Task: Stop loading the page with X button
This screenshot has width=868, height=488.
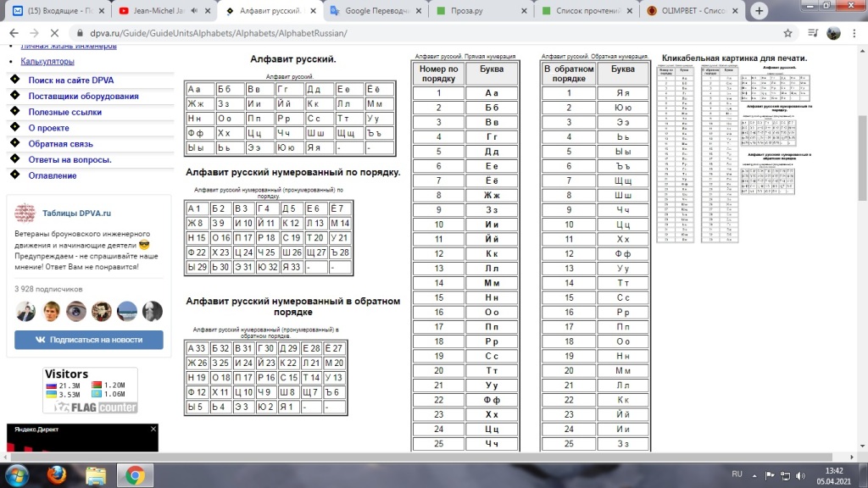Action: tap(54, 33)
